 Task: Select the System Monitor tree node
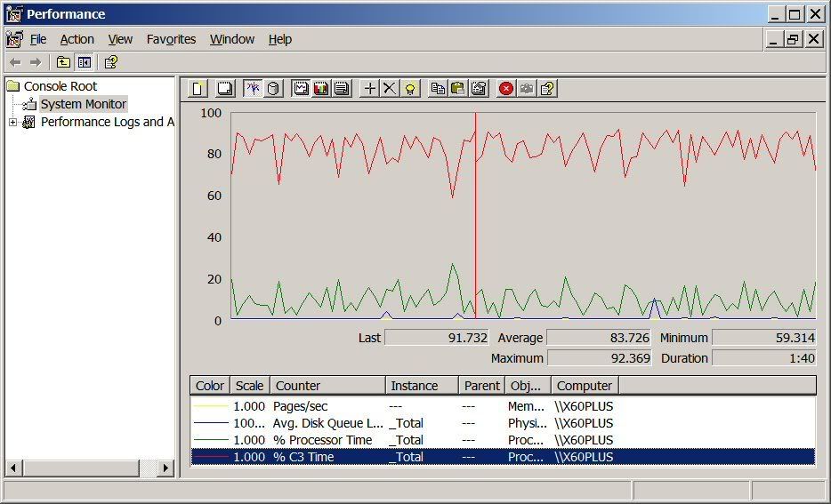(84, 104)
